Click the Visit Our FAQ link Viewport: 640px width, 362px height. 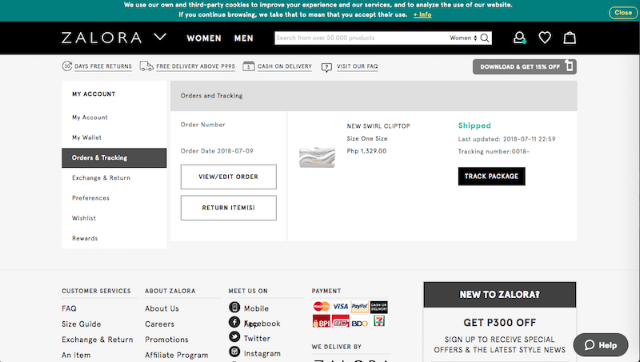tap(357, 67)
